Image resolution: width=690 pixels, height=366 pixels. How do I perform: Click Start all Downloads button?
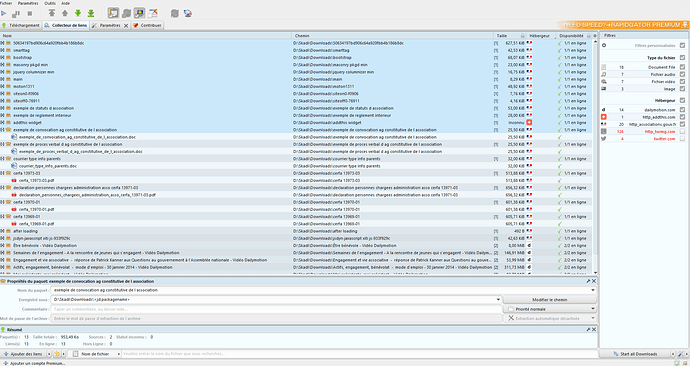click(635, 354)
